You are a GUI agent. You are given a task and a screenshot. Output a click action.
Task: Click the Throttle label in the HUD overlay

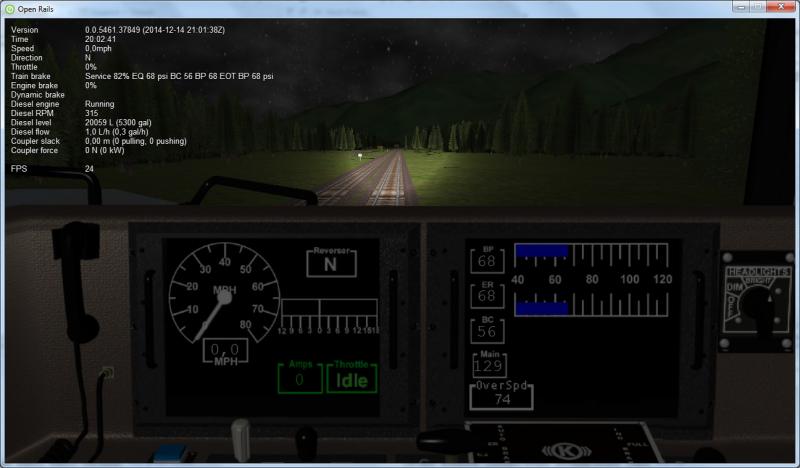[24, 67]
